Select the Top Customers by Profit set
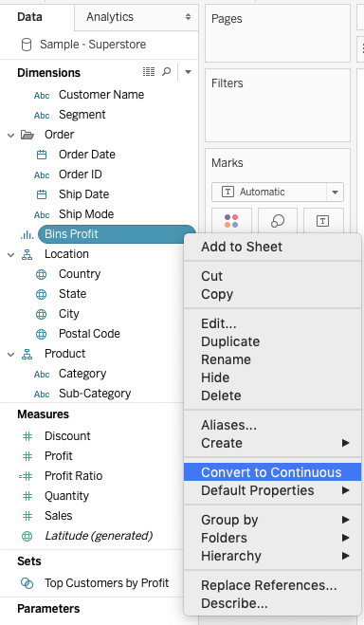 106,583
